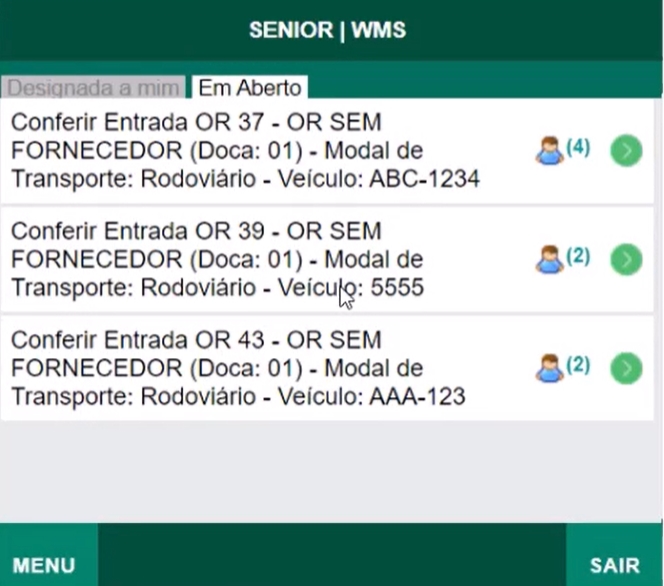Open the MENU button

point(44,565)
